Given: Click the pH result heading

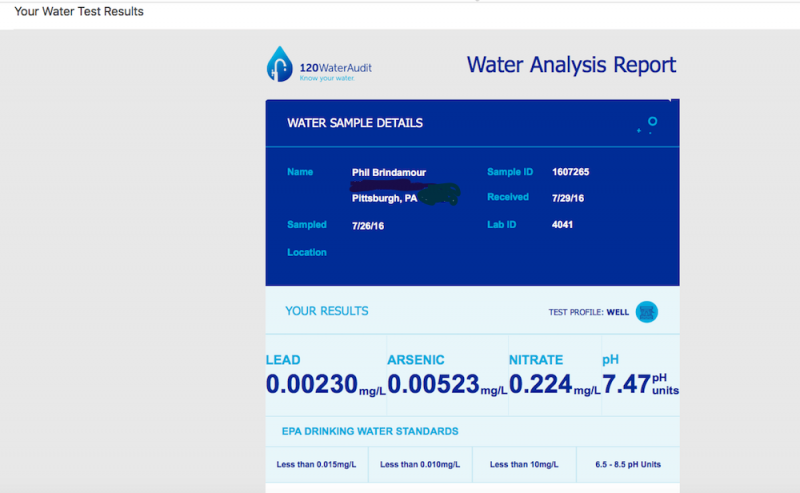Looking at the screenshot, I should pos(610,360).
